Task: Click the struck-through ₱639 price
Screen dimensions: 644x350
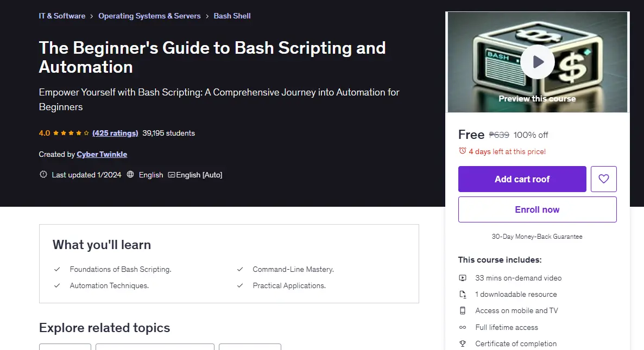Action: tap(499, 135)
